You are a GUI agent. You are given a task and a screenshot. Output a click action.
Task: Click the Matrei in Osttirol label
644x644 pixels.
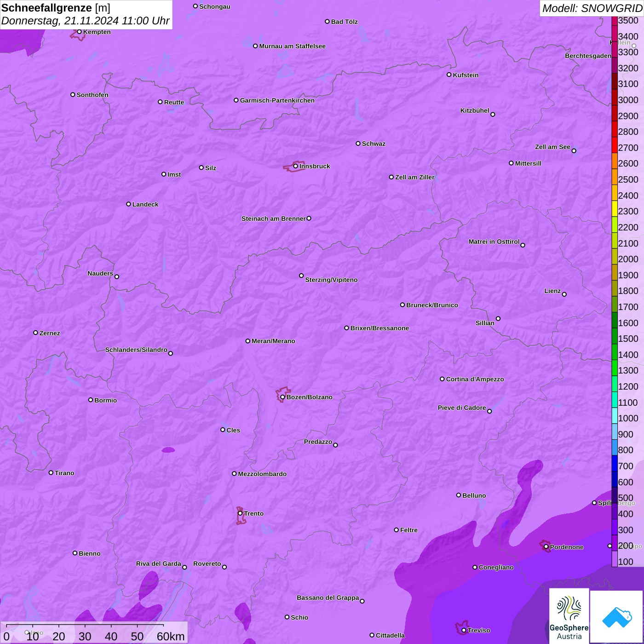494,241
